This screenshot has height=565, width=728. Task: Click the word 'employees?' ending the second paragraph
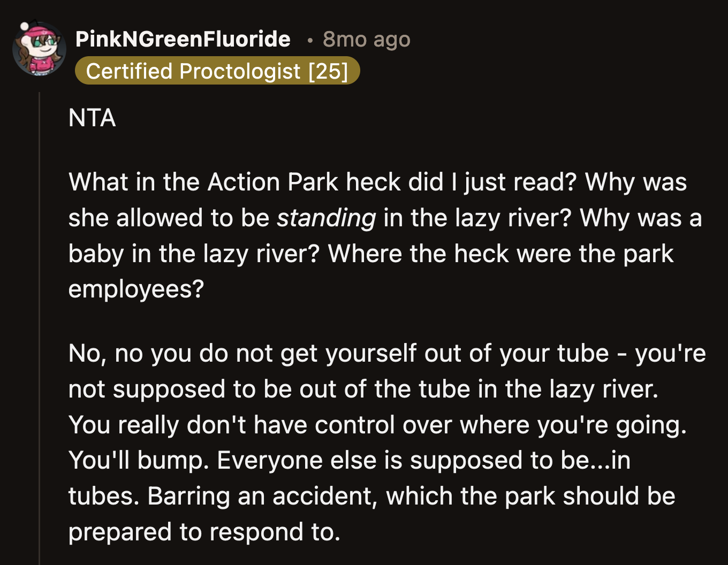pos(135,289)
